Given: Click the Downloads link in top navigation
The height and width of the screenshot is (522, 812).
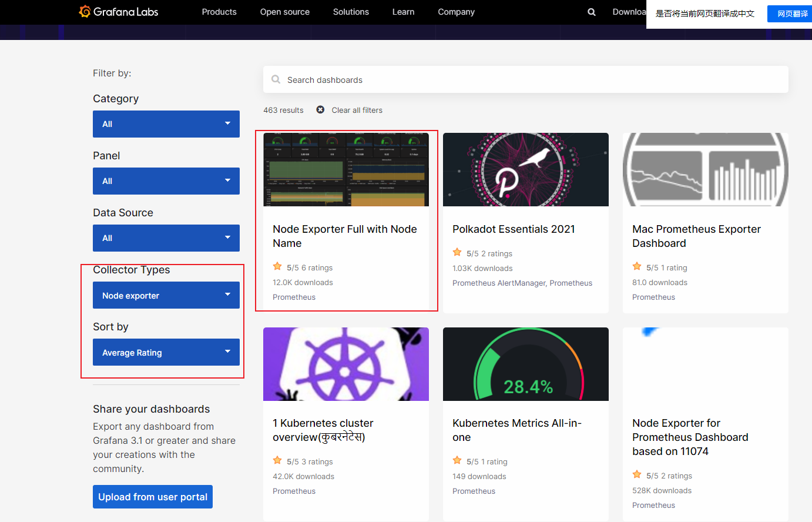Looking at the screenshot, I should pyautogui.click(x=629, y=12).
